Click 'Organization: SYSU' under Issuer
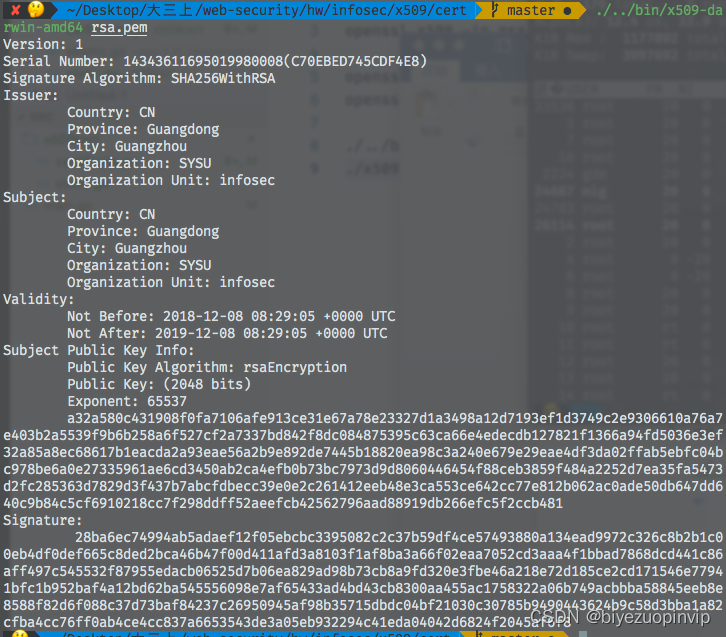The image size is (726, 637). point(139,163)
